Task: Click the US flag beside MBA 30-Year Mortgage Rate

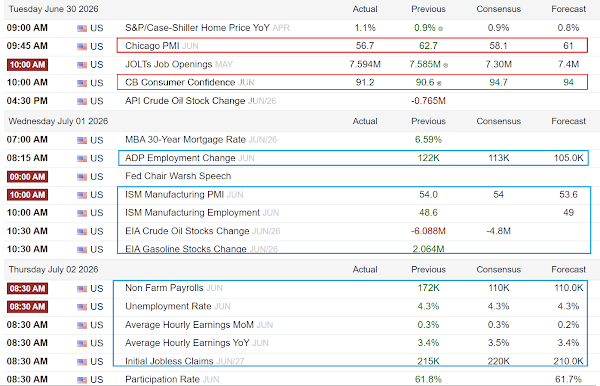Action: 82,140
